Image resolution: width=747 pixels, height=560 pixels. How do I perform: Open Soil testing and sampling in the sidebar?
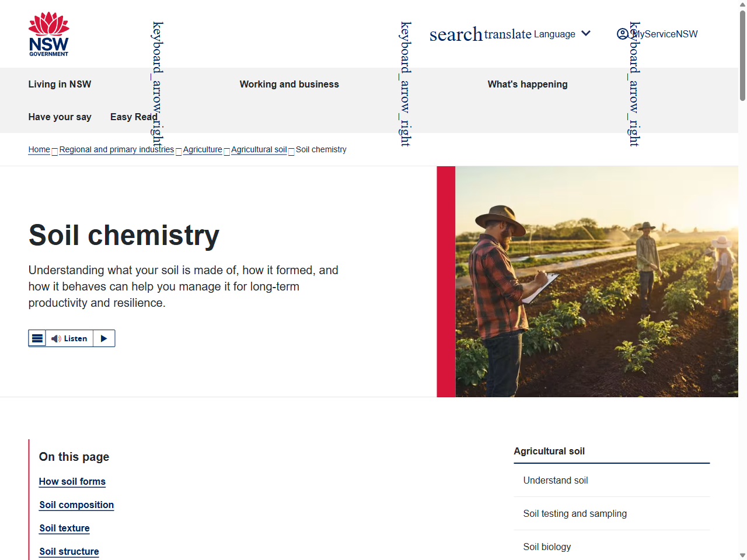574,513
